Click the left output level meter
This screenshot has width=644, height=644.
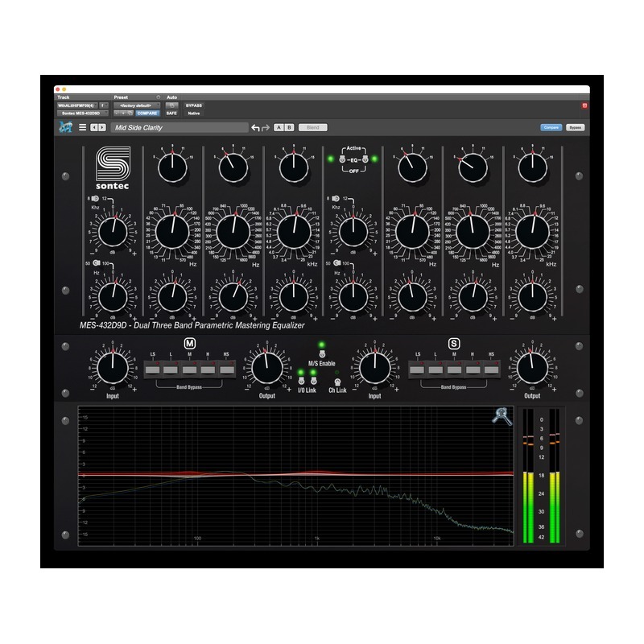[528, 476]
